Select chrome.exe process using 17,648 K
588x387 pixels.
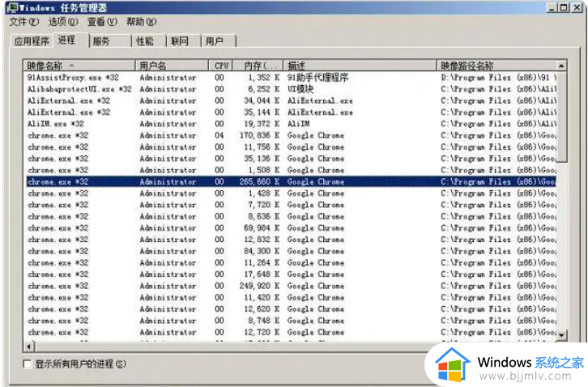291,274
